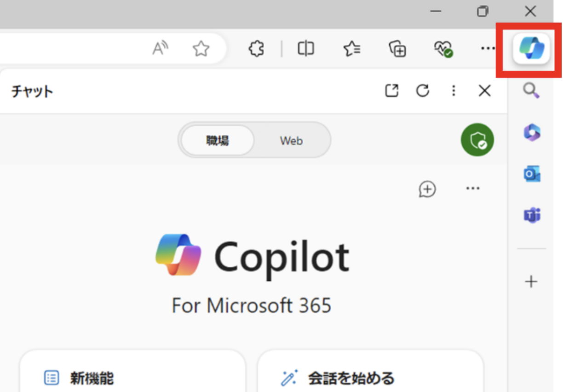Viewport: 563px width, 392px height.
Task: Add page to favorites with star icon
Action: point(201,48)
